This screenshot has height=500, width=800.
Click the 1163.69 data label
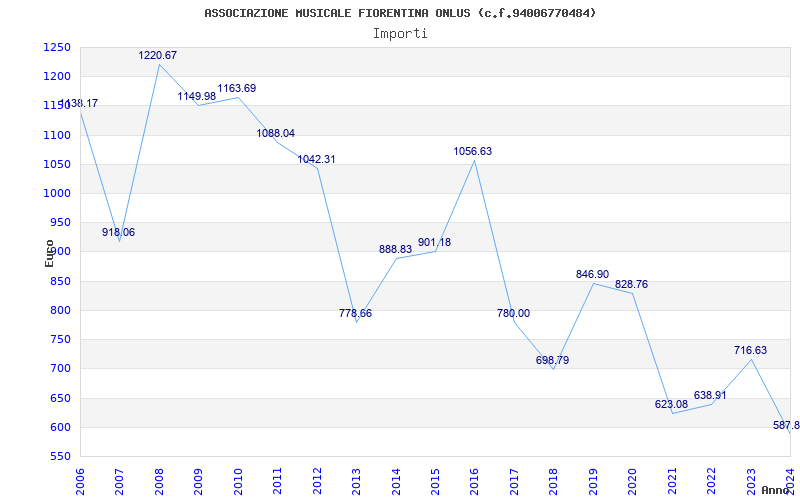pyautogui.click(x=237, y=88)
